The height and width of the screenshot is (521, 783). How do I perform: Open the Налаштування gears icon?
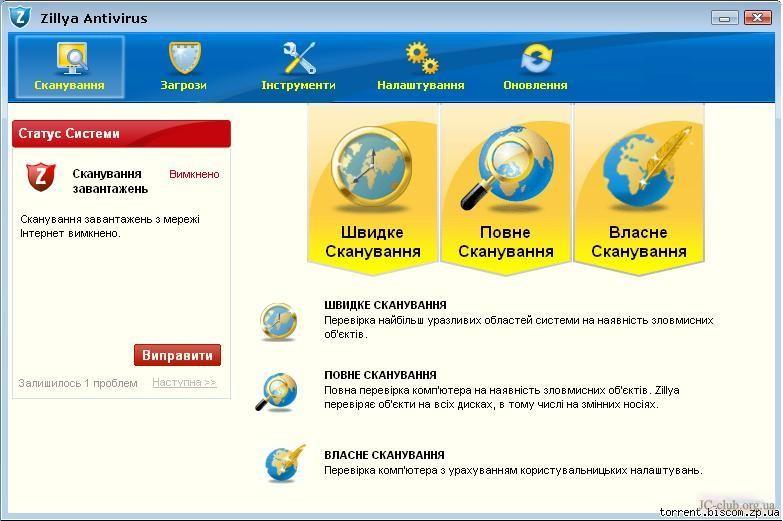pos(421,59)
